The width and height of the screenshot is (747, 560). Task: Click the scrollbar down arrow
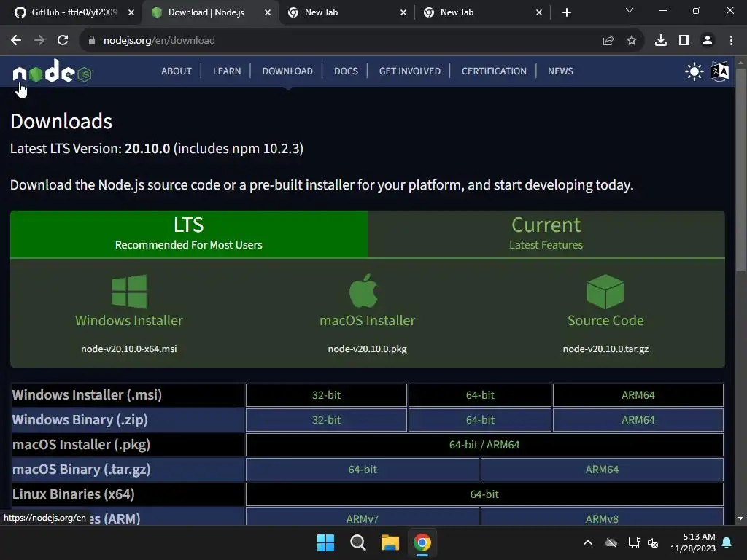[x=740, y=518]
